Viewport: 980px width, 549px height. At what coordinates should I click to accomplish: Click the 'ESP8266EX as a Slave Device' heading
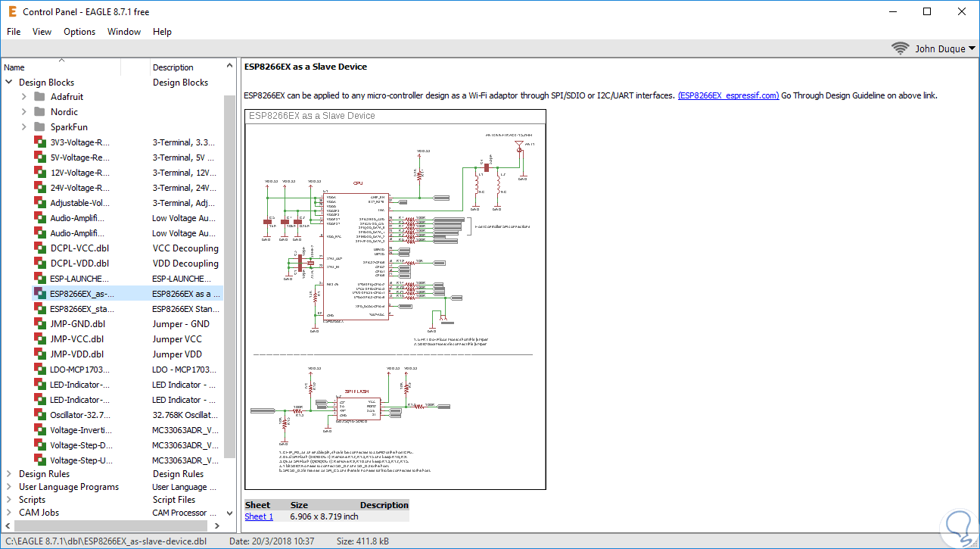[306, 67]
